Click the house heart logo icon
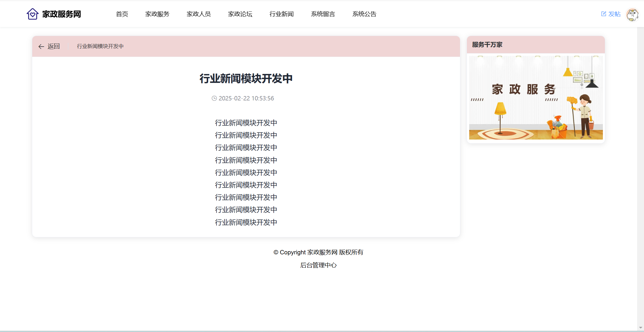The width and height of the screenshot is (644, 332). click(x=32, y=14)
